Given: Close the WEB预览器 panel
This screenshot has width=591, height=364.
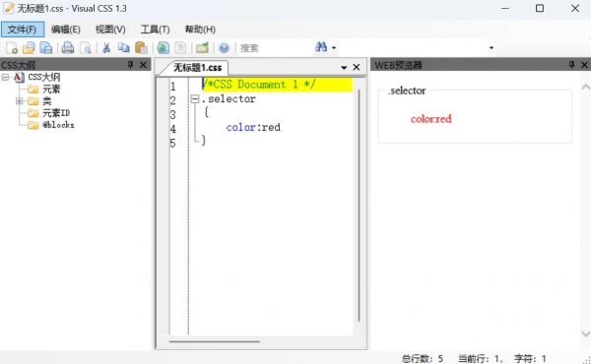Looking at the screenshot, I should pos(584,65).
